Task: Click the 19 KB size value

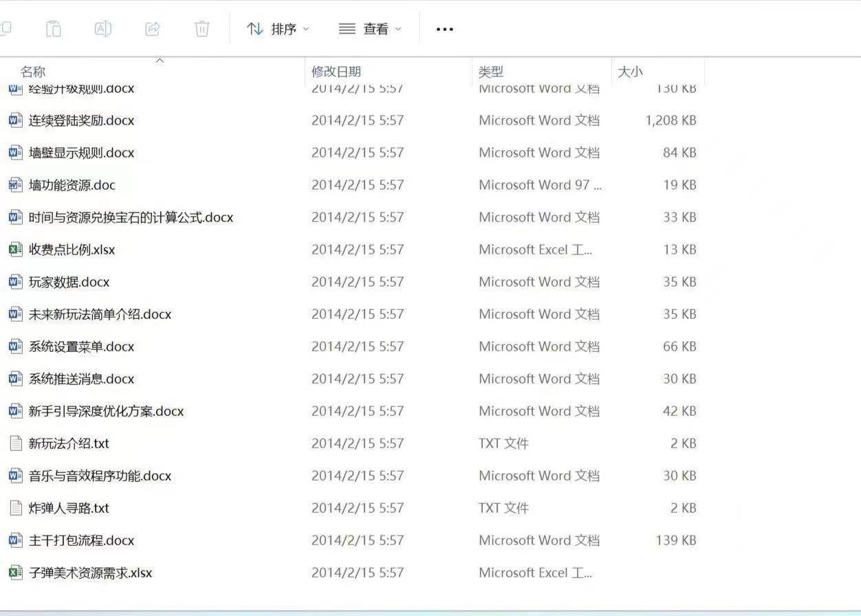Action: coord(679,185)
